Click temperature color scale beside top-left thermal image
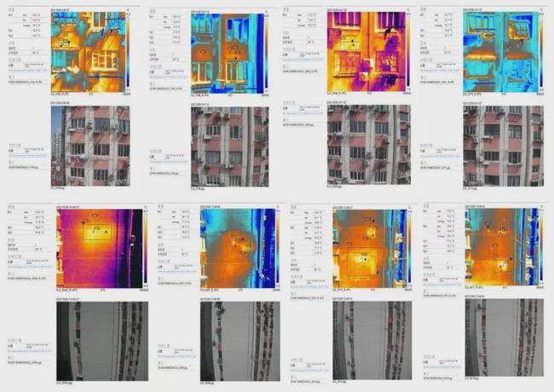Viewport: 554px width, 392px height. coord(128,50)
